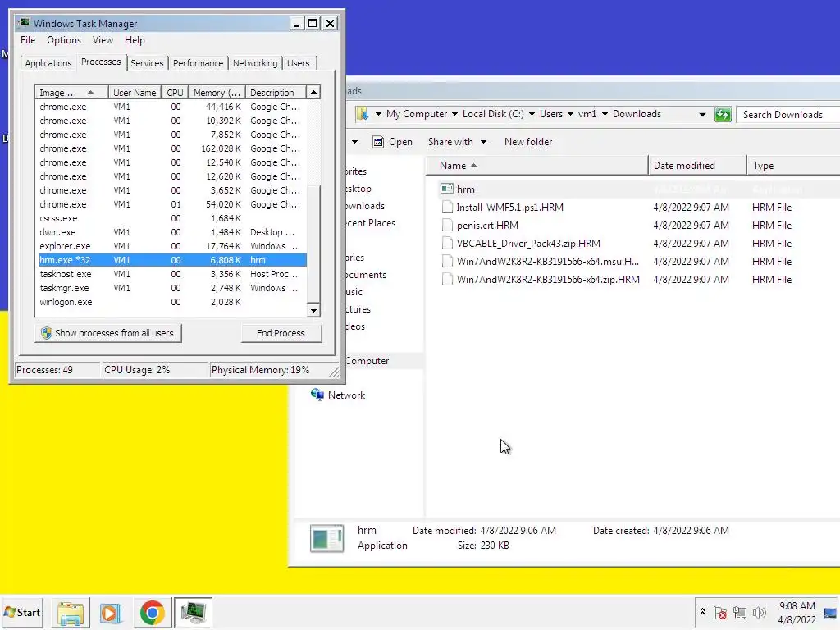Switch to the Networking tab
The width and height of the screenshot is (840, 630).
coord(255,63)
